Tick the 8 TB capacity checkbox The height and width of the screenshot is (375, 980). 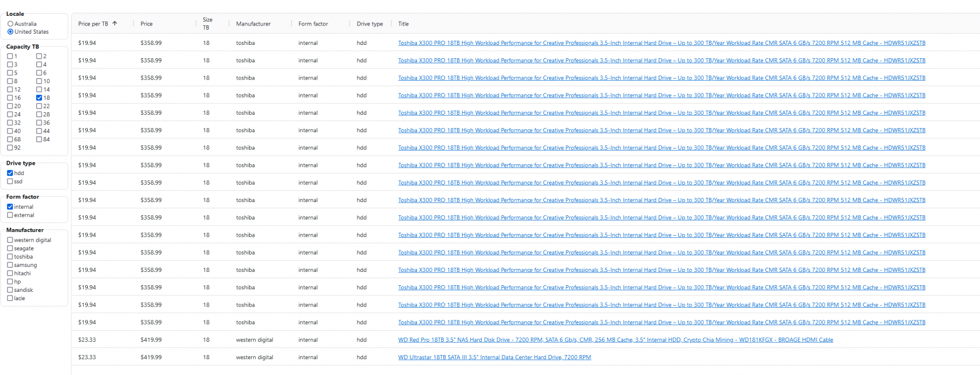[x=10, y=81]
